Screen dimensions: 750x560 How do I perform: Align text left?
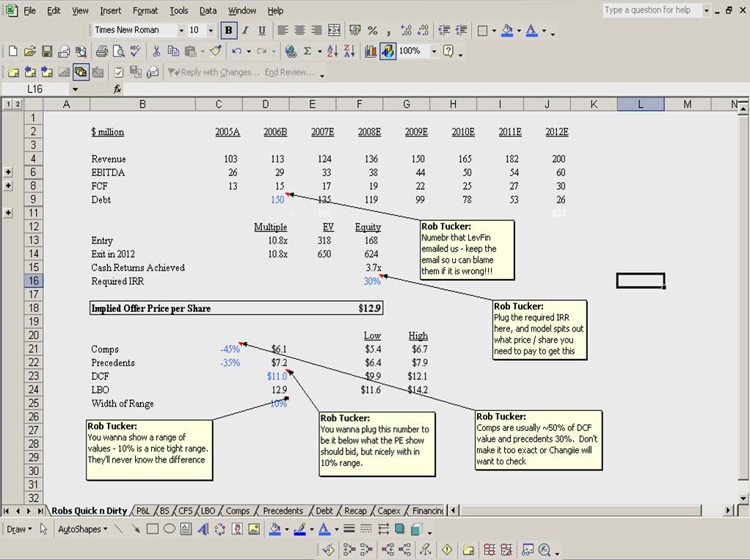283,31
